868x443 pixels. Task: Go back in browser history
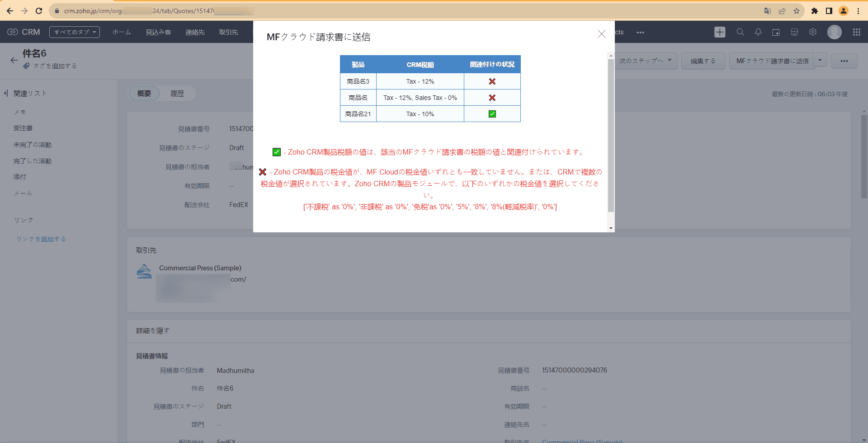pyautogui.click(x=10, y=11)
